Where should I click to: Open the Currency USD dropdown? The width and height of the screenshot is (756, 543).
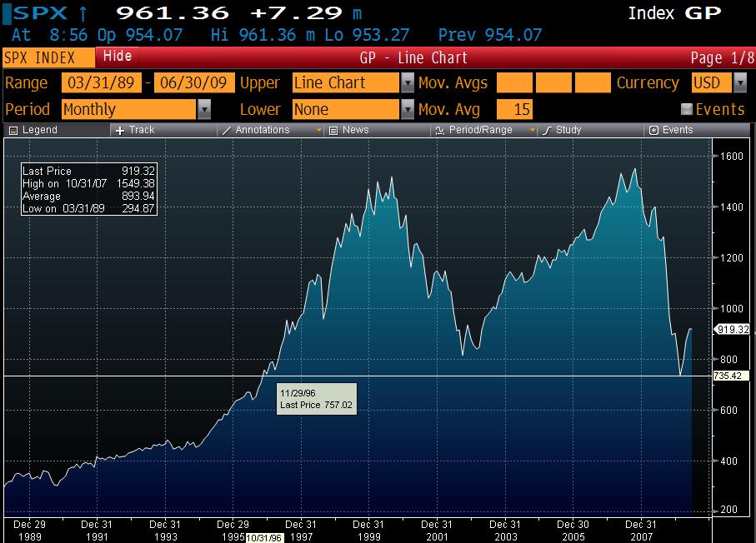coord(738,83)
